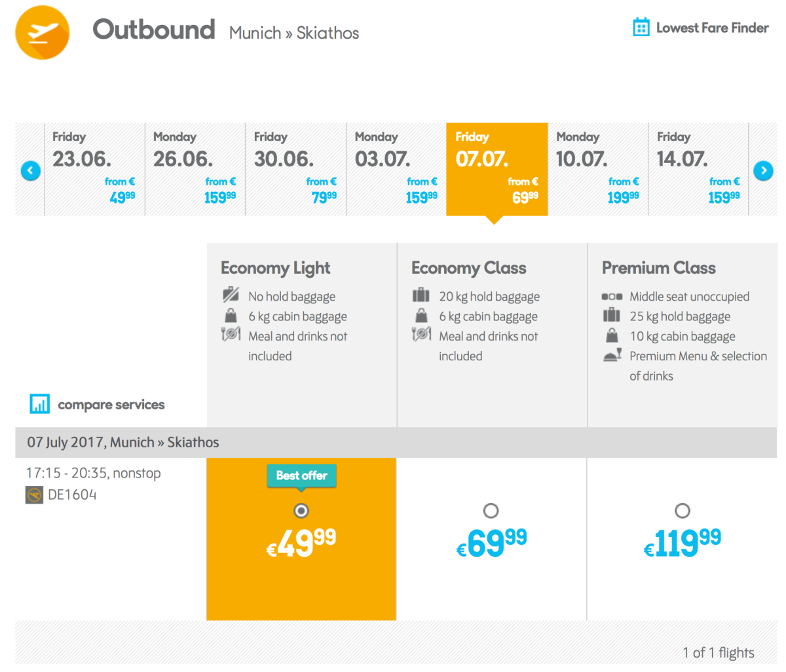Click the compare services chart icon
Viewport: 786px width, 672px height.
point(39,403)
